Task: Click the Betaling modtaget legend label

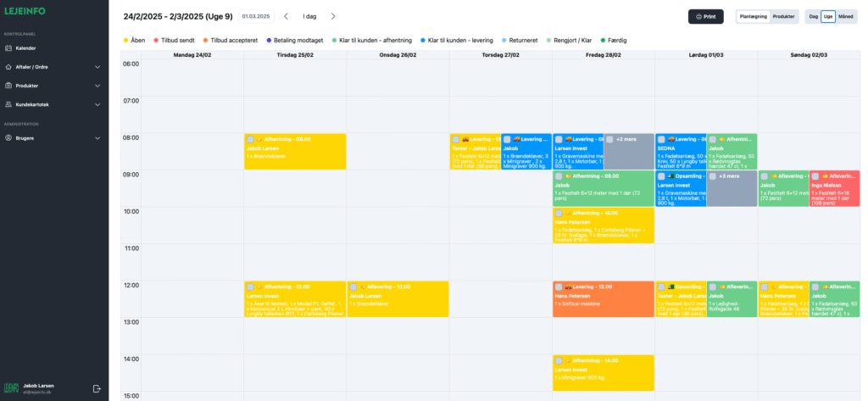Action: 299,41
